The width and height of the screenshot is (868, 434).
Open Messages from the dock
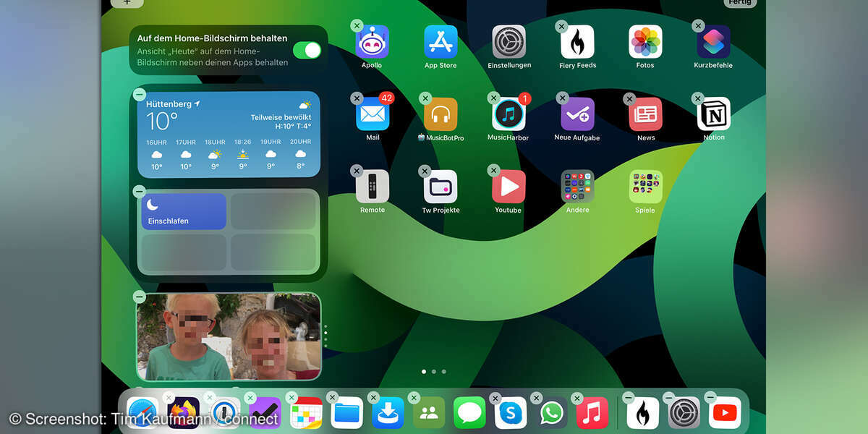point(469,413)
